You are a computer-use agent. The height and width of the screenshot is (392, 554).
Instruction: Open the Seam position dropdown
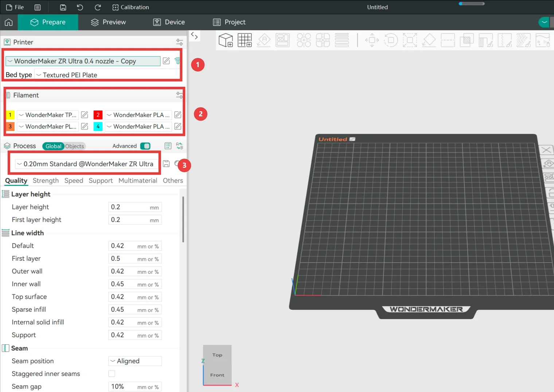135,361
